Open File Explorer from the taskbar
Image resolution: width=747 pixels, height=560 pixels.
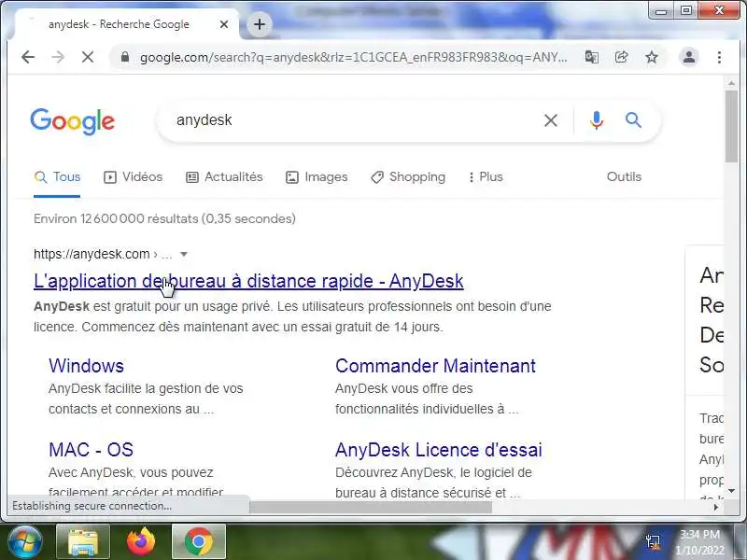83,541
